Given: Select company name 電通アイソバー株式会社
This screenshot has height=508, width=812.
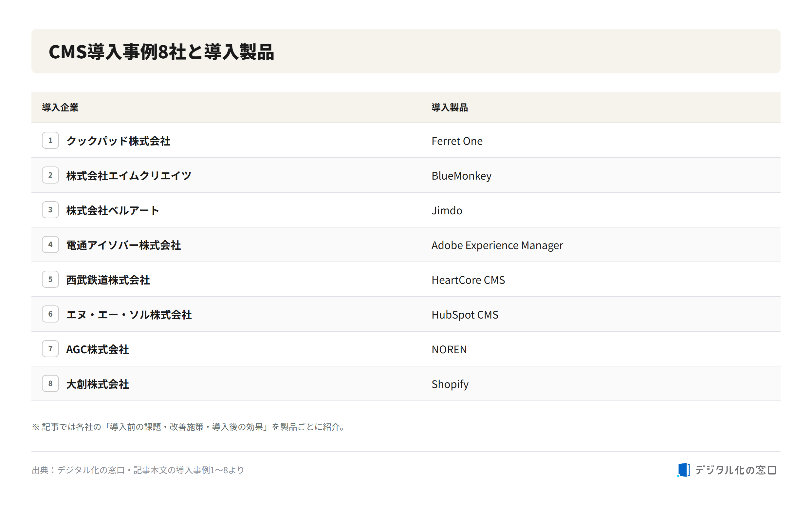Looking at the screenshot, I should [123, 245].
